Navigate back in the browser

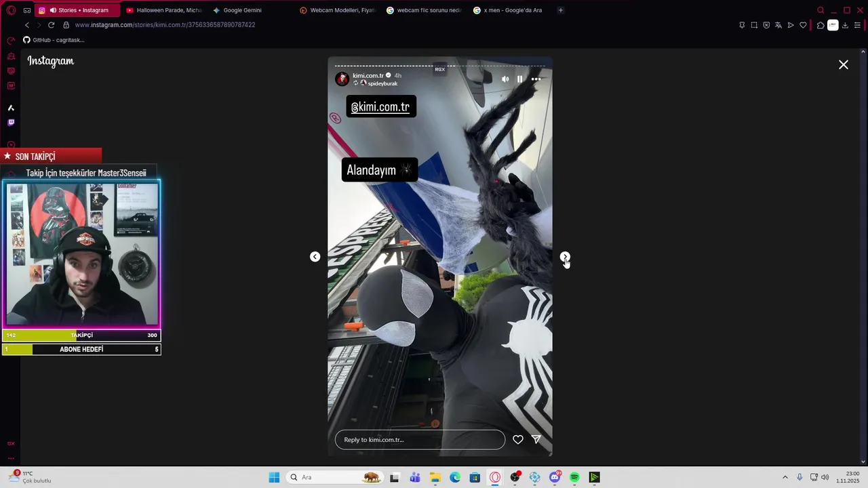point(27,25)
